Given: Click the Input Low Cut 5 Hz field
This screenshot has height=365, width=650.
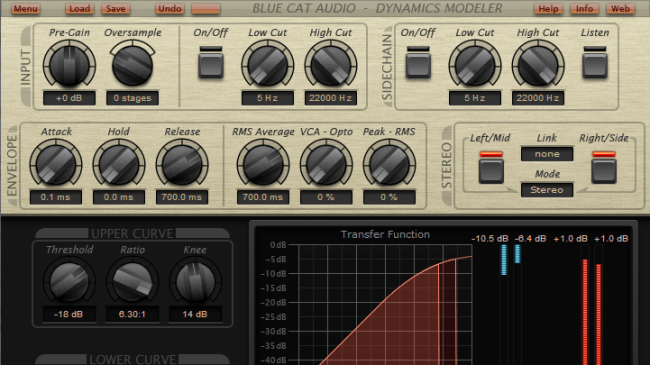Looking at the screenshot, I should 267,98.
